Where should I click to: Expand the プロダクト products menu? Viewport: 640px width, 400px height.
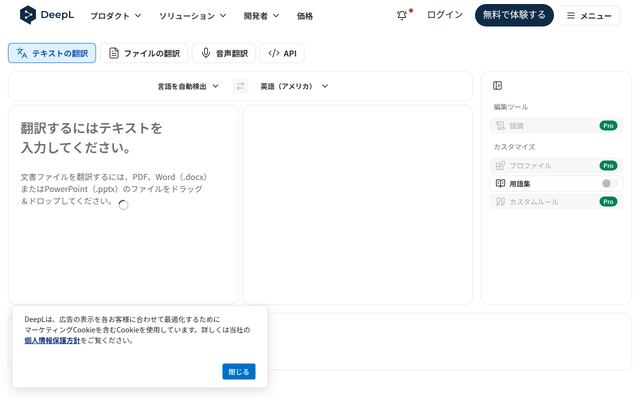click(x=116, y=16)
